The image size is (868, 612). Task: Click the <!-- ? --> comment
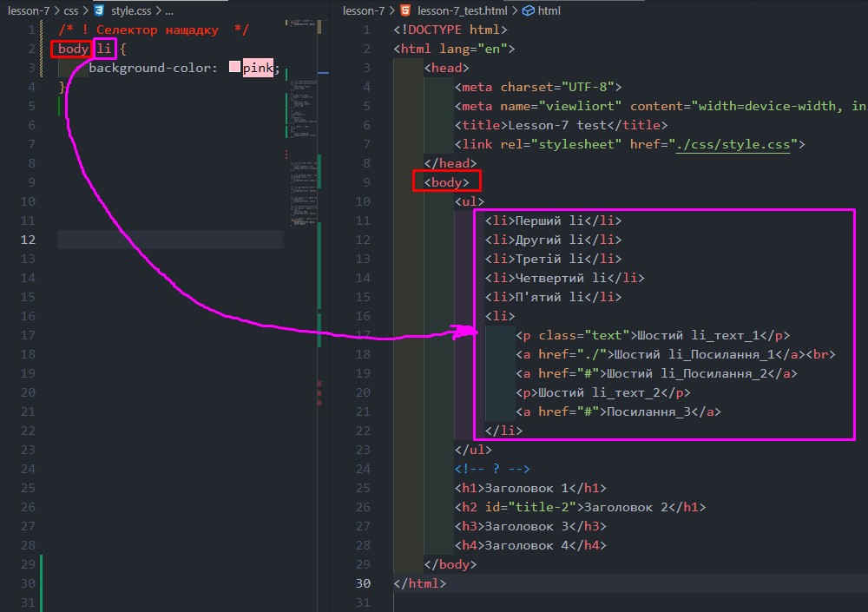pyautogui.click(x=492, y=469)
